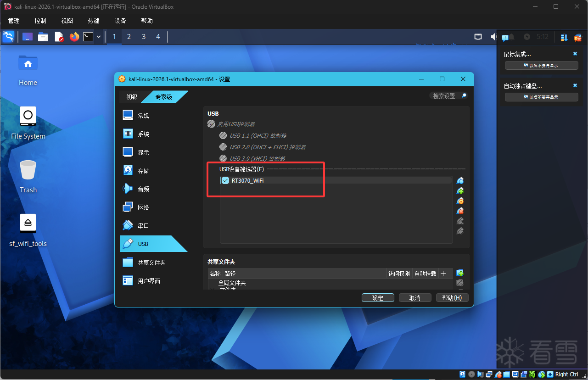Select the 用户界面 settings category
The width and height of the screenshot is (588, 380).
pyautogui.click(x=154, y=281)
